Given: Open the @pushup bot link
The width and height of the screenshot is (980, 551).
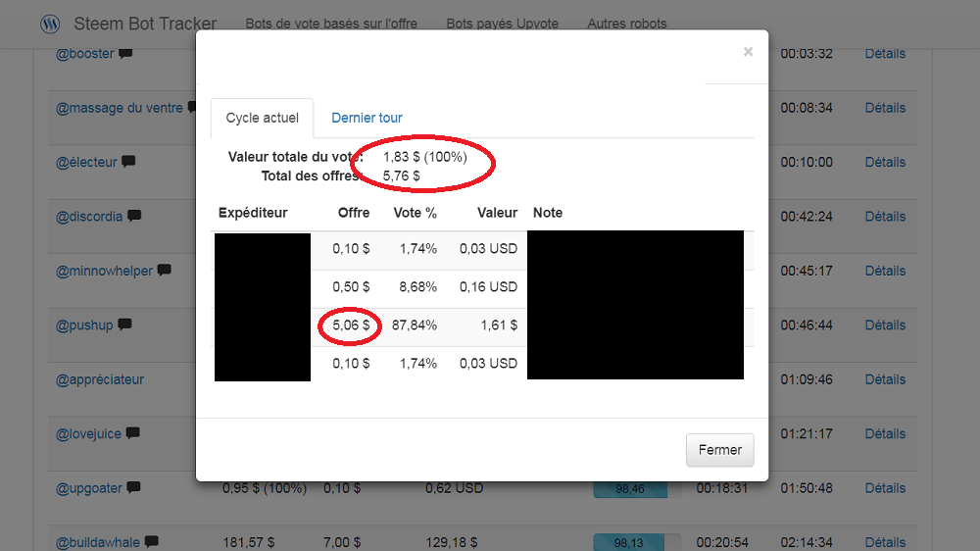Looking at the screenshot, I should click(x=84, y=326).
